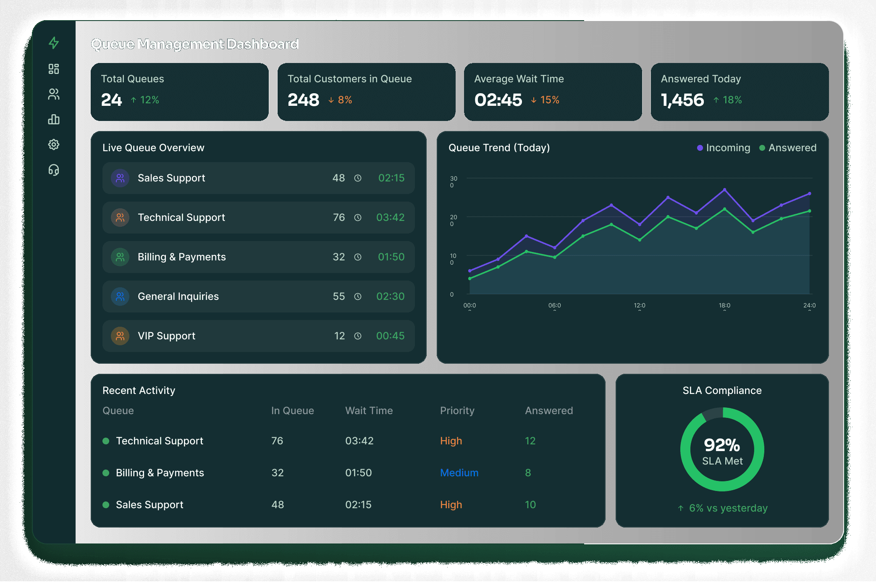Click the Technical Support orange avatar icon
This screenshot has width=876, height=588.
[x=120, y=218]
